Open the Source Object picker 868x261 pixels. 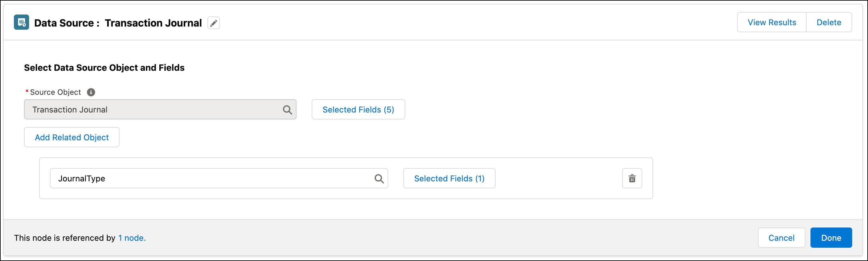pos(160,109)
